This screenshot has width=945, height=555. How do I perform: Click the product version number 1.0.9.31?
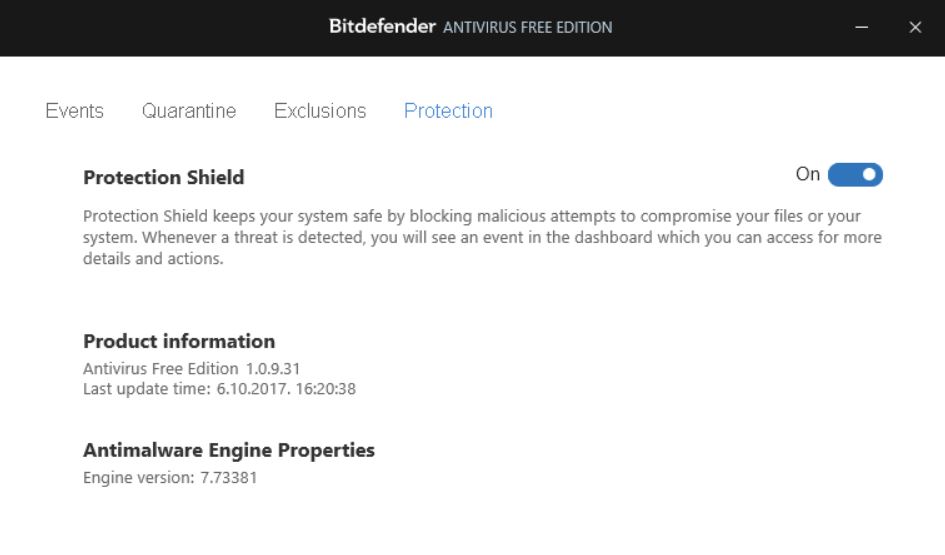(x=273, y=369)
